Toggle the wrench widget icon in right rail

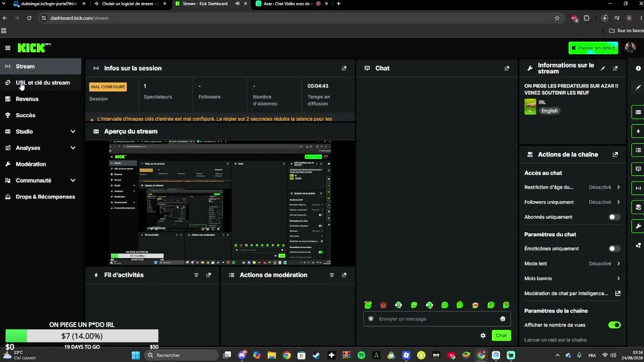[x=638, y=226]
